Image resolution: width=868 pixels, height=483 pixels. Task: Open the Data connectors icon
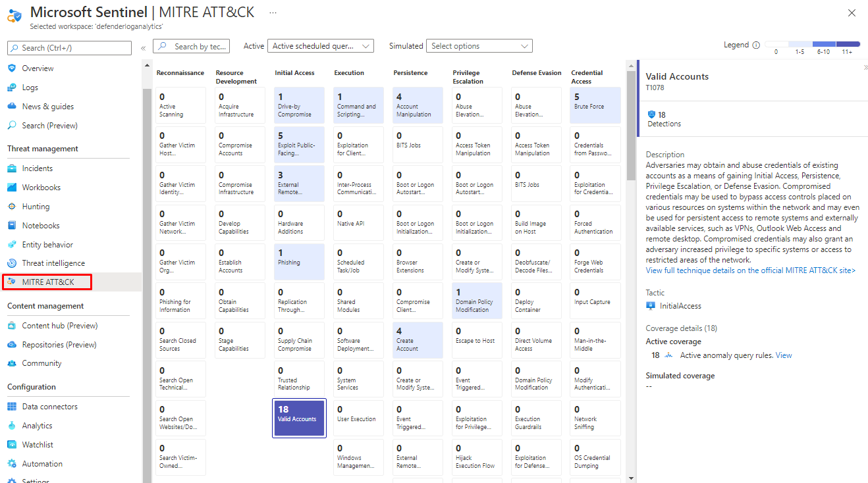(x=12, y=407)
